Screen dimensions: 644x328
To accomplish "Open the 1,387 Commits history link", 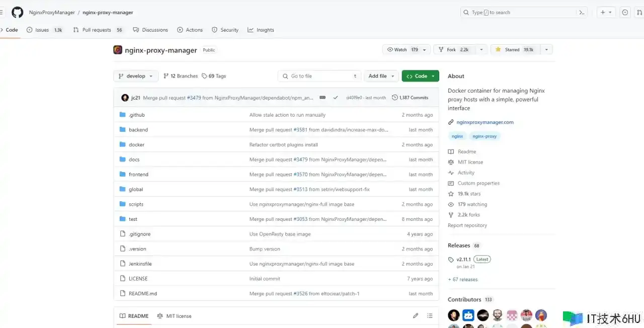I will tap(410, 98).
